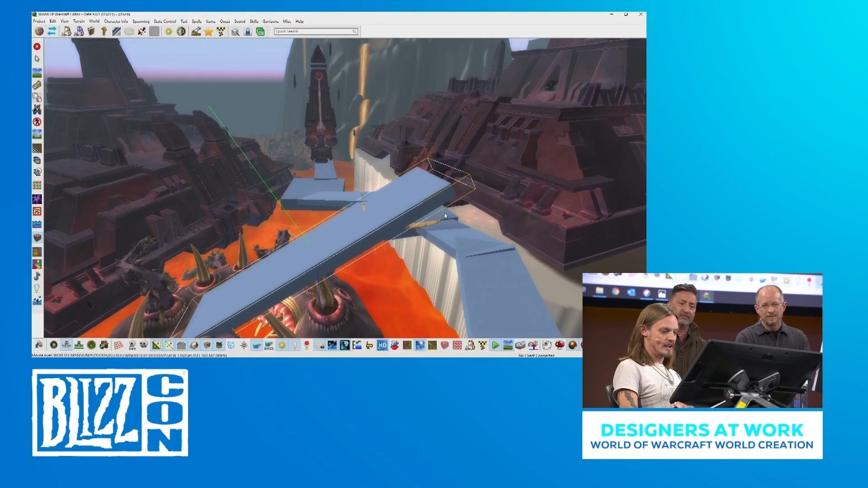
Task: Open the State Control menu
Action: click(165, 21)
